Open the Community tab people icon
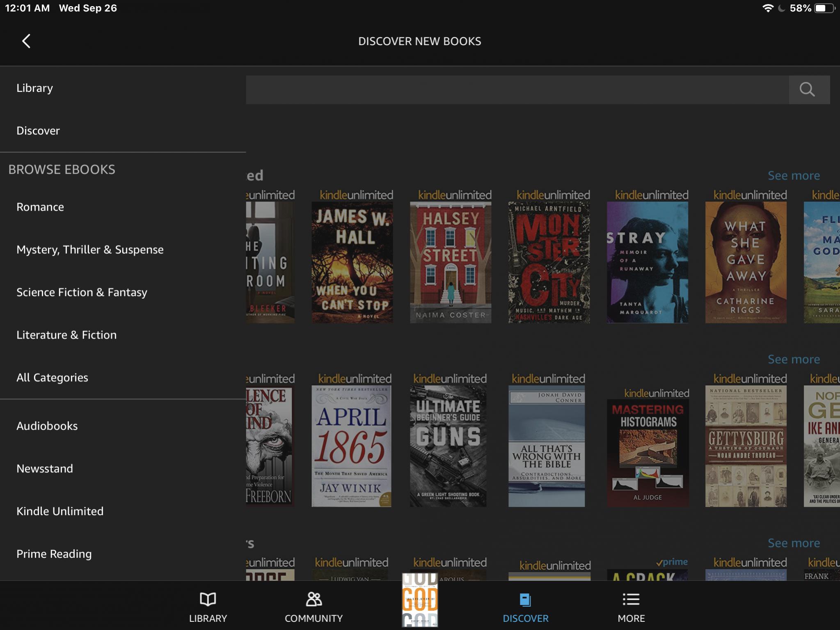This screenshot has height=630, width=840. coord(314,600)
